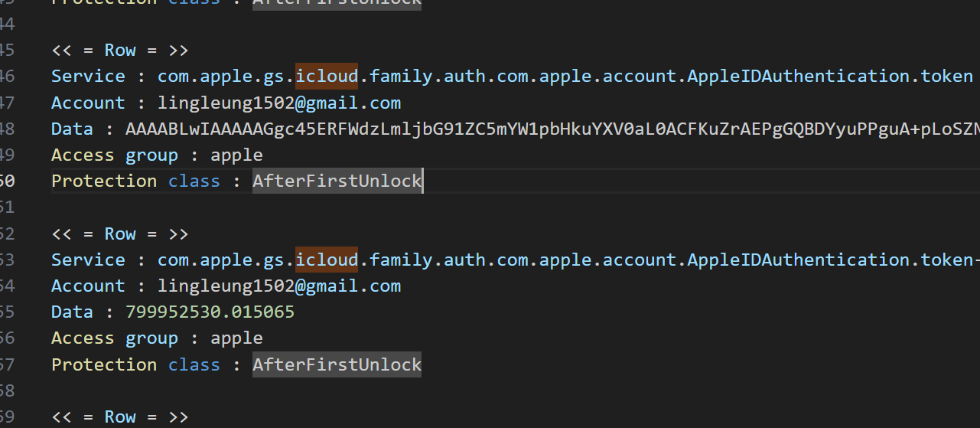Viewport: 980px width, 428px height.
Task: Click AfterFirstUnlock on the active line 50
Action: click(x=337, y=181)
